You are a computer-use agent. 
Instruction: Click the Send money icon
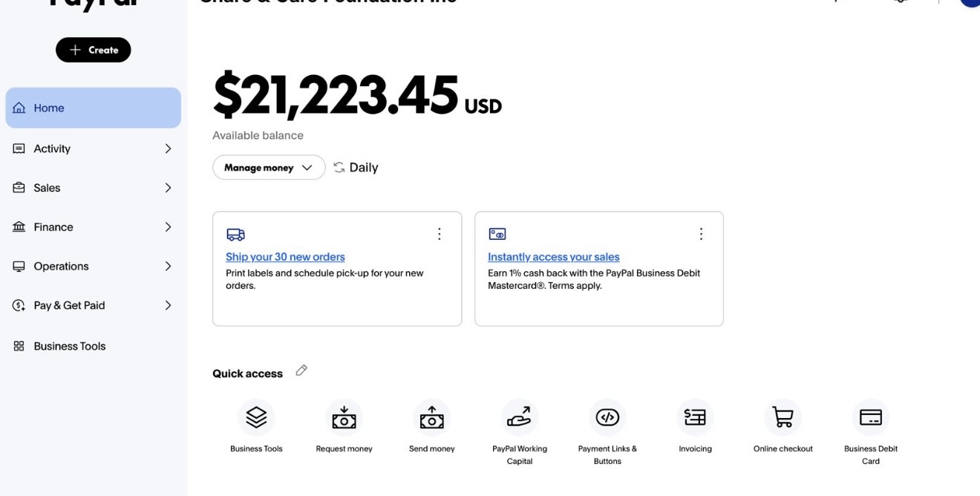432,418
